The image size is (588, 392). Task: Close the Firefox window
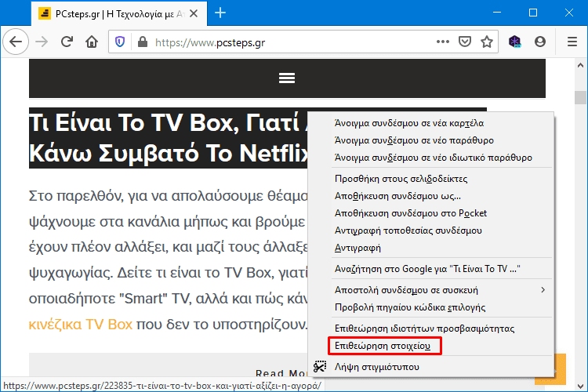pos(569,13)
